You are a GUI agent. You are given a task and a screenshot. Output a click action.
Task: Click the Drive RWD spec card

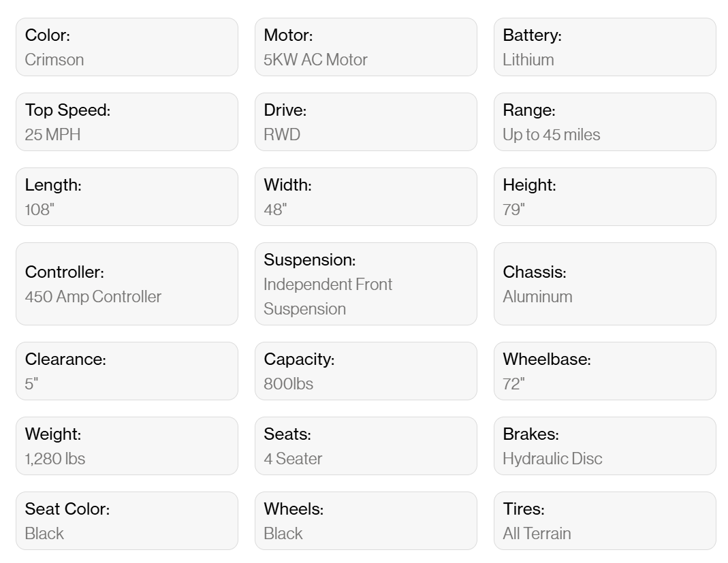click(366, 122)
